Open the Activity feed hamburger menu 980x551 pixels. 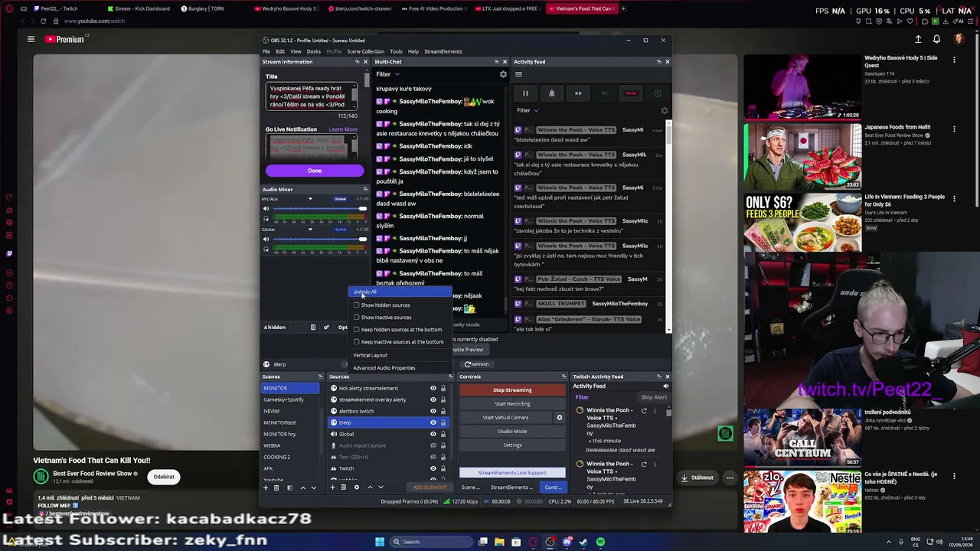[518, 74]
